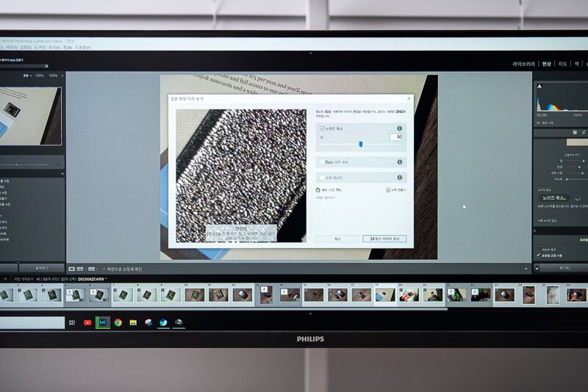Click the Navigator preview thumbnail
The image size is (588, 392).
[x=30, y=116]
